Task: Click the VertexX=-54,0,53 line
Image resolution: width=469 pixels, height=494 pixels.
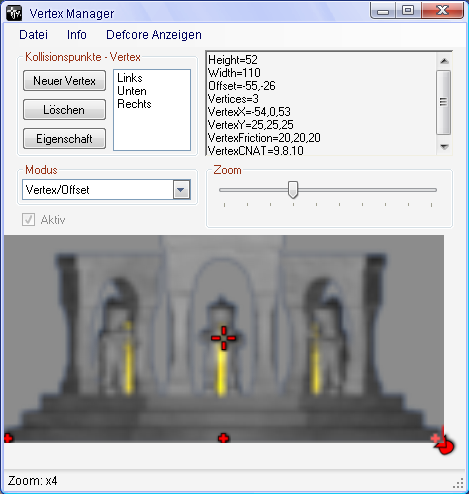Action: (x=249, y=112)
